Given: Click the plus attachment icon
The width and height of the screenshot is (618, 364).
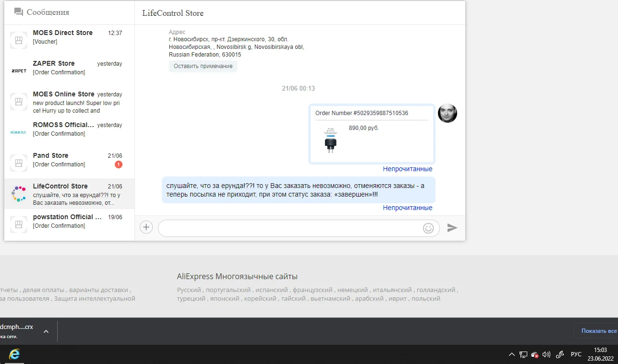Looking at the screenshot, I should (146, 228).
